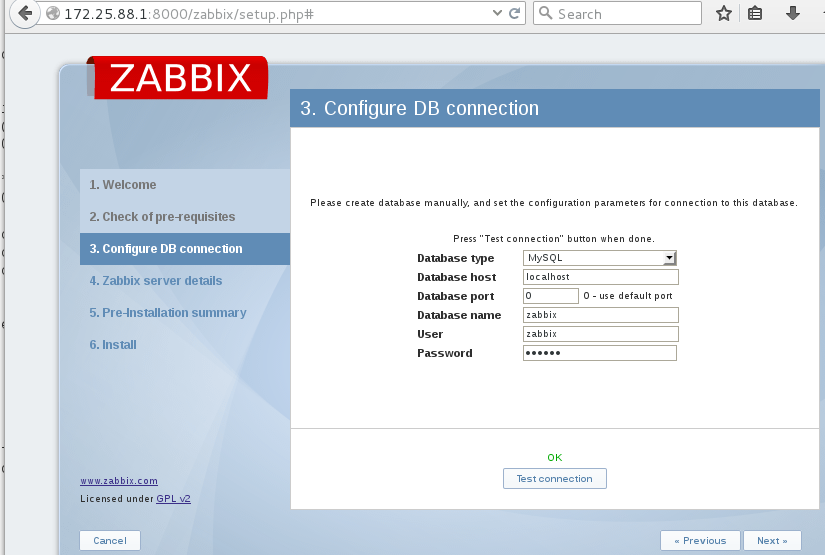Viewport: 825px width, 555px height.
Task: Click the « Previous button
Action: pos(700,540)
